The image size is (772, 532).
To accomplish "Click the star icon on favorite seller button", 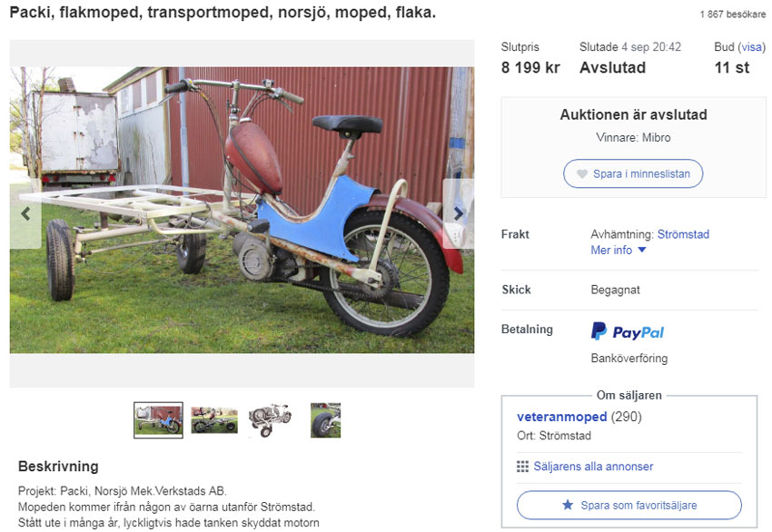I will (568, 505).
